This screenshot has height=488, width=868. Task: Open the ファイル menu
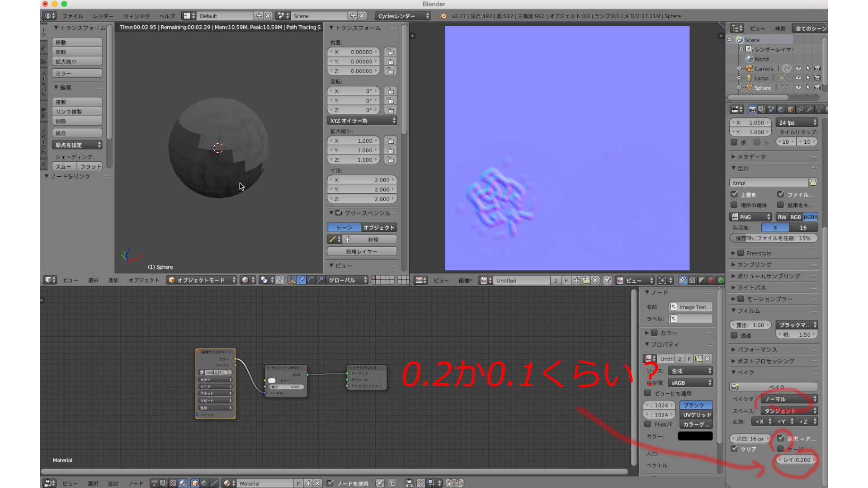(x=72, y=16)
